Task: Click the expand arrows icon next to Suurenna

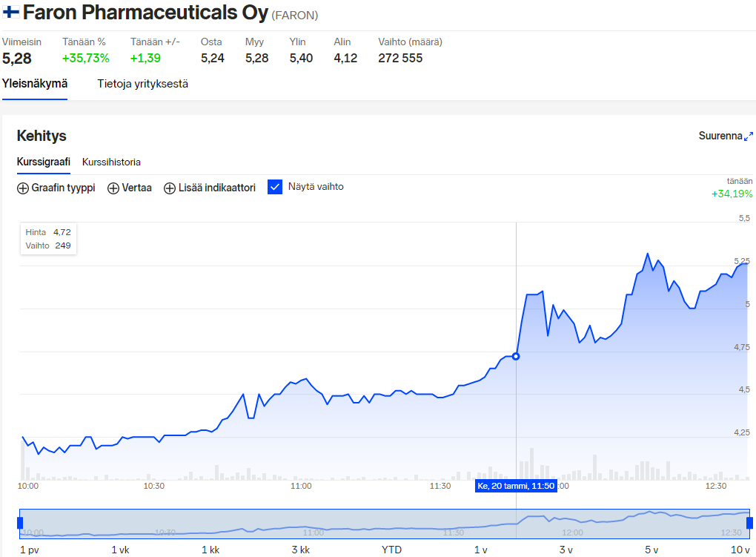Action: (x=749, y=136)
